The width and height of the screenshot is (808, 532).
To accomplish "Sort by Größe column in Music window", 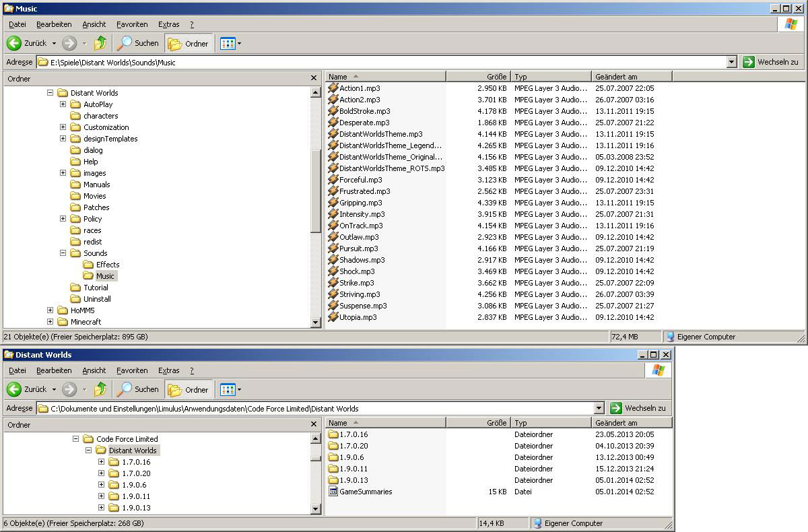I will 478,77.
